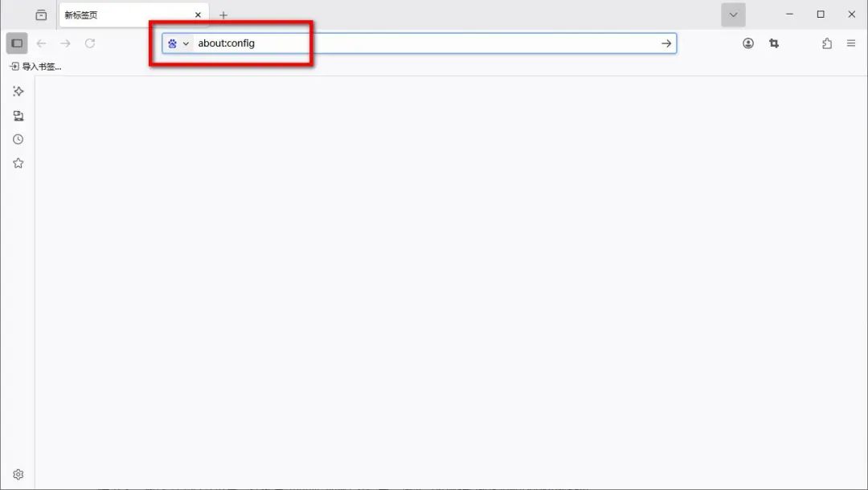The width and height of the screenshot is (868, 490).
Task: Close the 新标签页 tab
Action: [x=198, y=15]
